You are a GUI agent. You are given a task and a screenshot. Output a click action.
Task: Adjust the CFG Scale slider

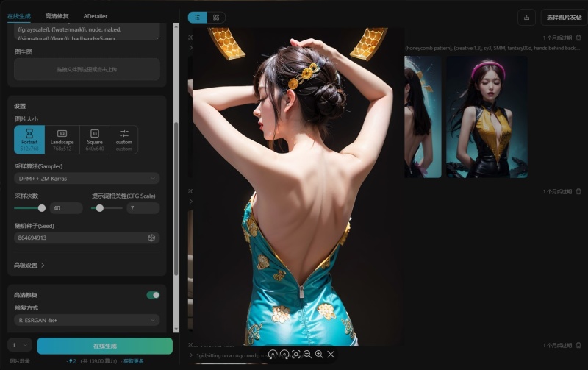coord(99,208)
